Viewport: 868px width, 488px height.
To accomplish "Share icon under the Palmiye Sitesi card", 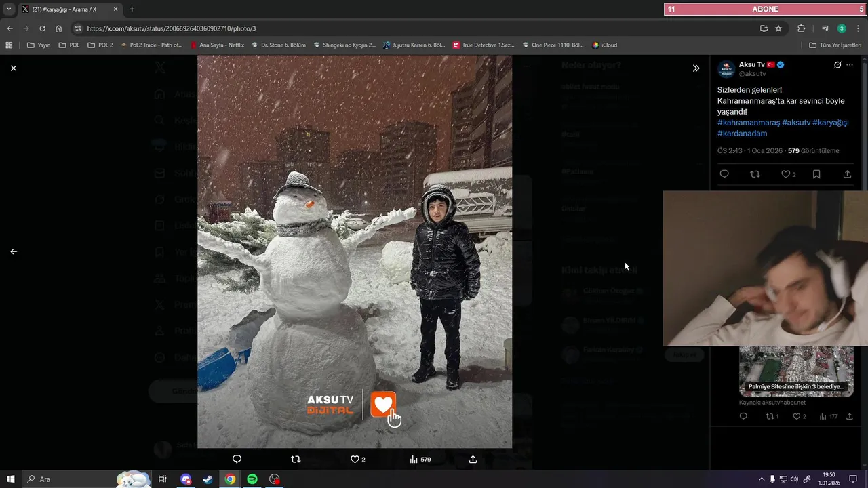I will [849, 416].
